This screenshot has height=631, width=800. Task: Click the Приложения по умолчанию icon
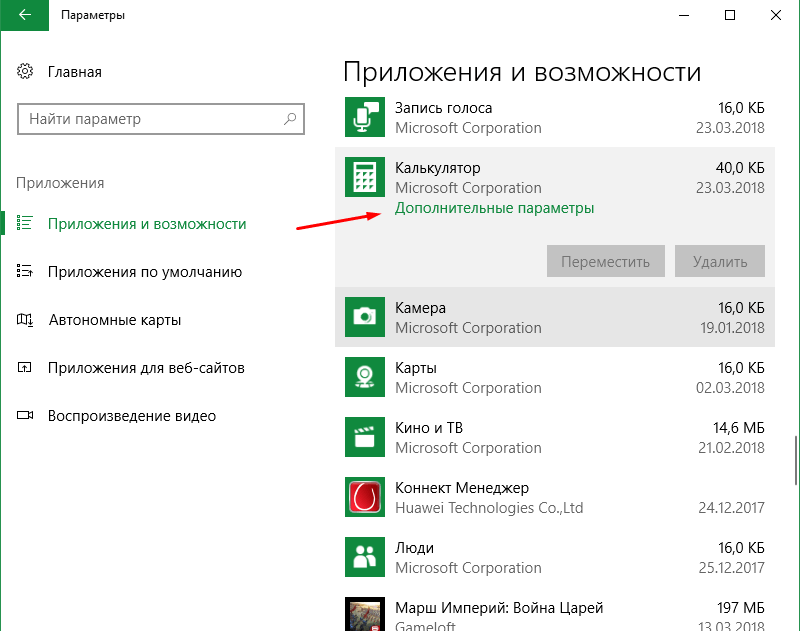(x=24, y=271)
